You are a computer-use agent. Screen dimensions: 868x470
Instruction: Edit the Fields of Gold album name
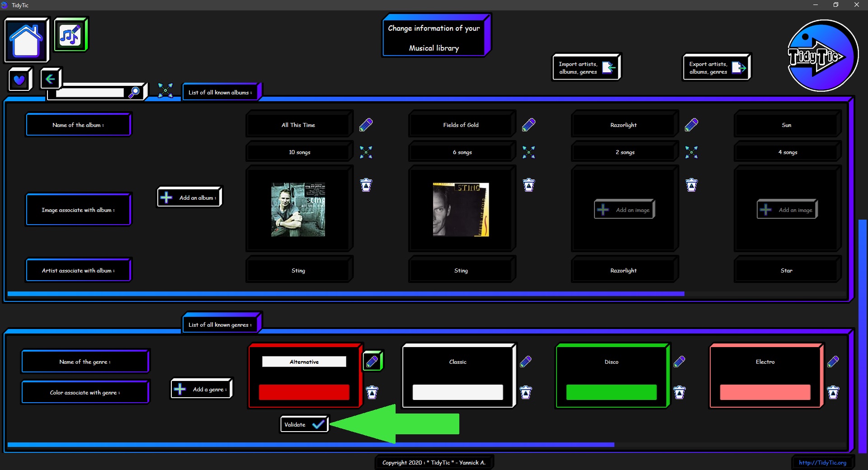pyautogui.click(x=528, y=125)
